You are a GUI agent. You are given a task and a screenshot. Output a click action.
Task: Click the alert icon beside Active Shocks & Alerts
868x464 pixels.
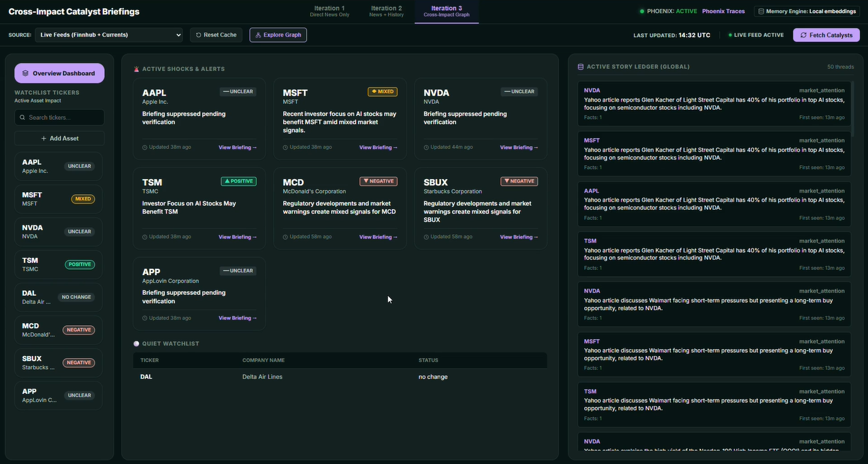click(136, 69)
